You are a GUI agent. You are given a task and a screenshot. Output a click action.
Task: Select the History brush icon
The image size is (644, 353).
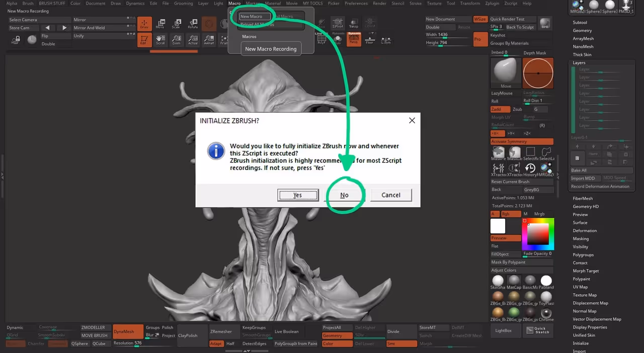[x=530, y=169]
